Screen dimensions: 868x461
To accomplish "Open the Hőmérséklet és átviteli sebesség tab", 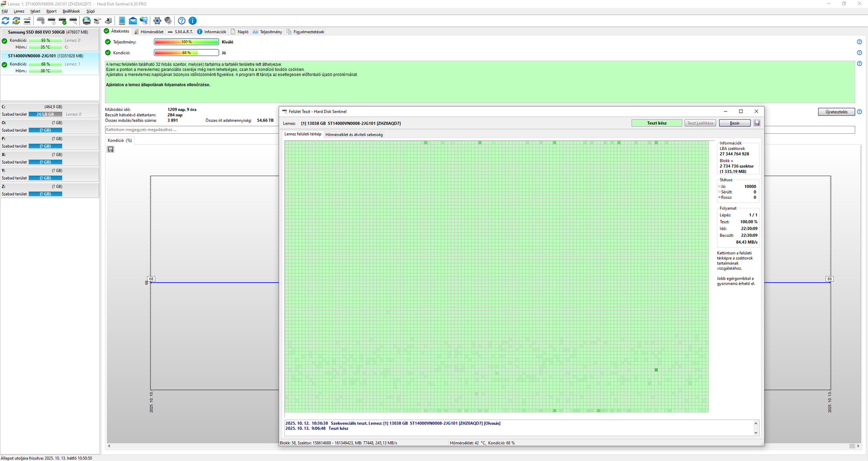I will [x=354, y=135].
